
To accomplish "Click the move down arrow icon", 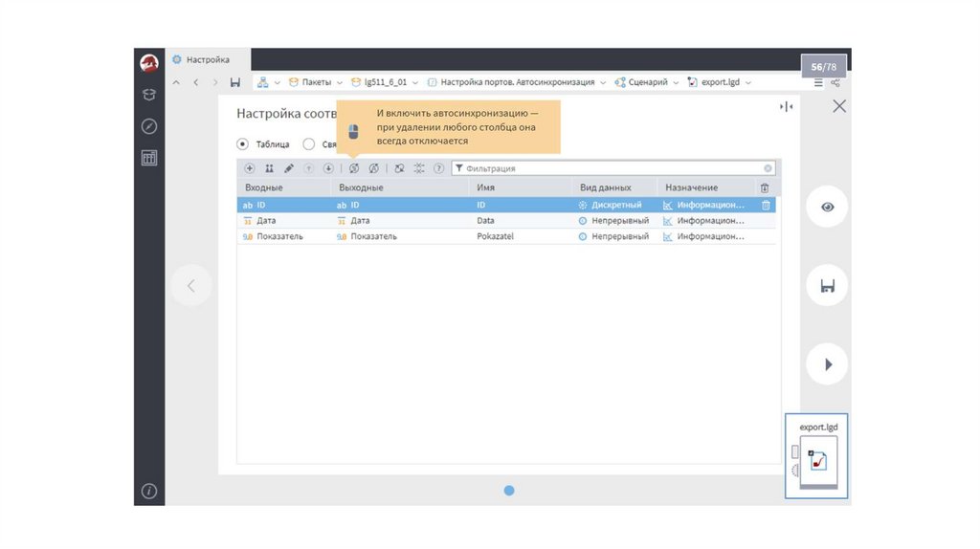I will [x=328, y=168].
